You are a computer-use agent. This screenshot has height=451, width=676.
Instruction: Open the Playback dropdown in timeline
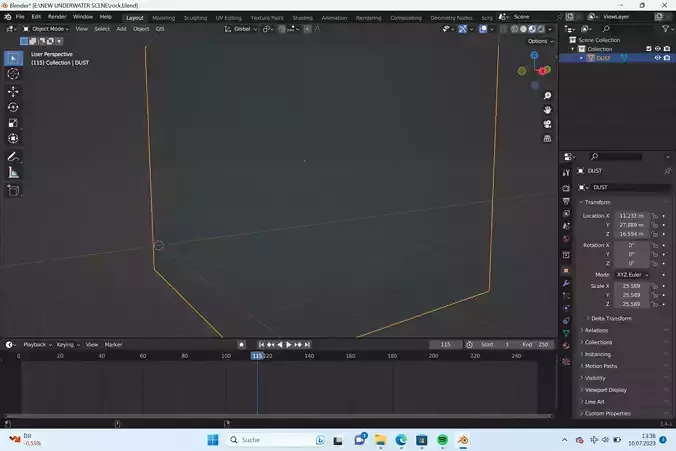point(37,345)
